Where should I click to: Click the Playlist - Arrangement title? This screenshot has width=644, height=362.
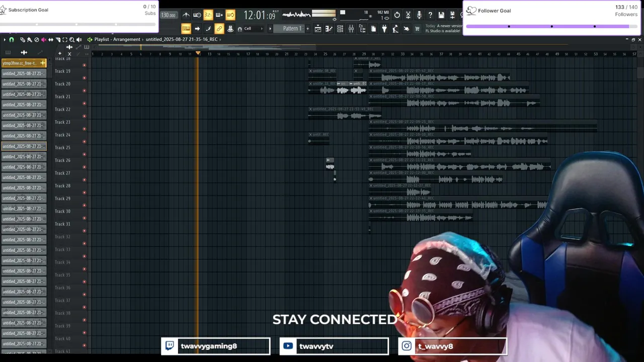click(x=117, y=39)
